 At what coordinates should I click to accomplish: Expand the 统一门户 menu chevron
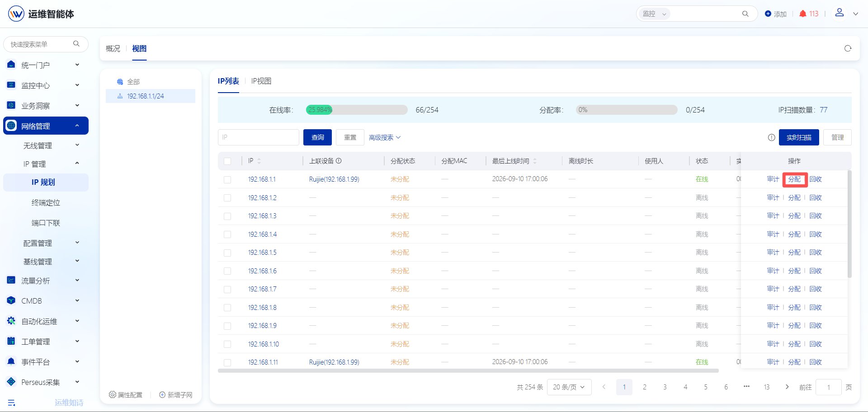click(x=77, y=65)
